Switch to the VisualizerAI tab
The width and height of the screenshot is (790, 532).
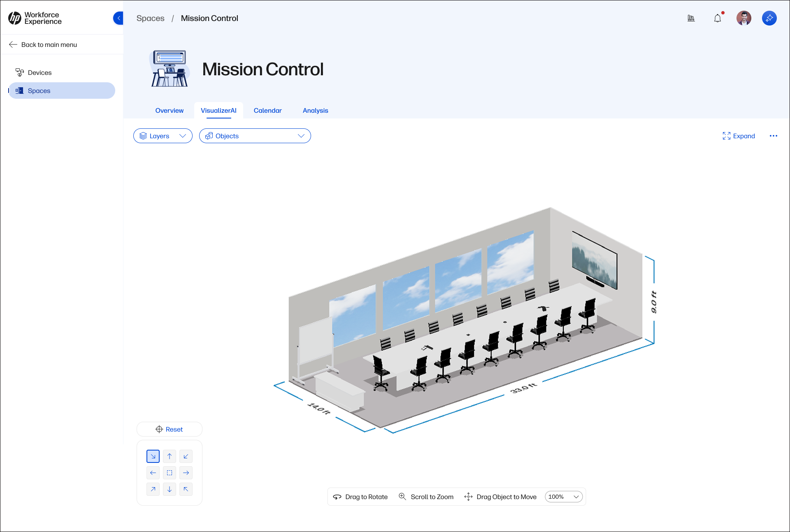tap(218, 110)
